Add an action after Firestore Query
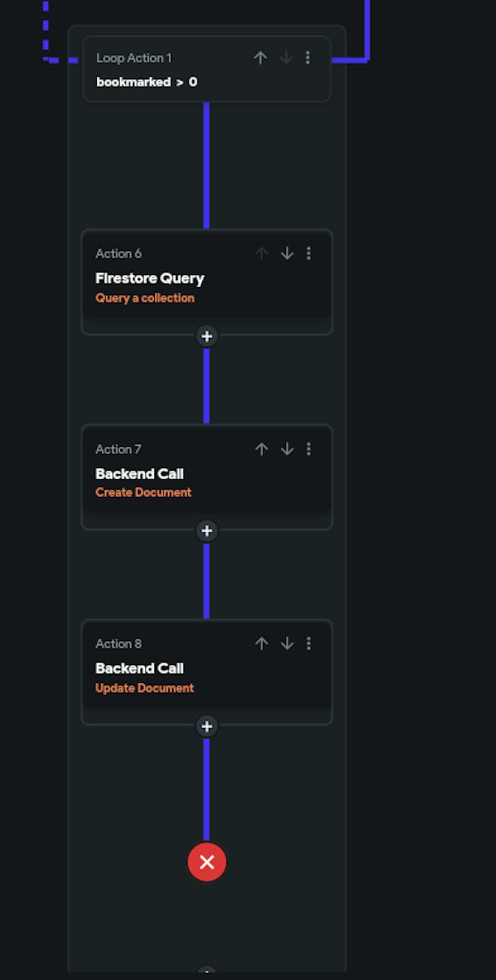The image size is (496, 980). (x=207, y=336)
